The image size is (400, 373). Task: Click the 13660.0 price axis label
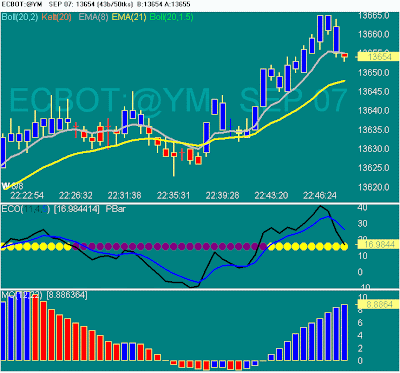click(x=374, y=34)
